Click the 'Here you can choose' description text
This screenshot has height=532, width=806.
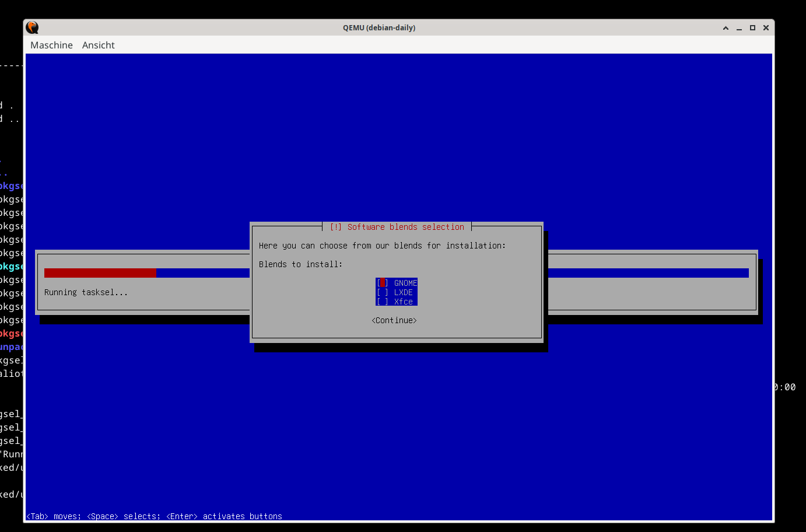[x=383, y=246]
